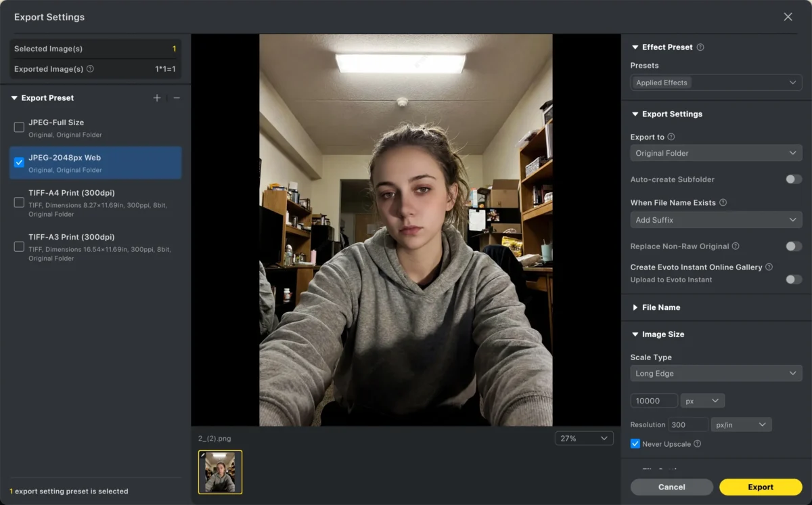Click the info icon beside Exported Image(s)
This screenshot has width=812, height=505.
point(91,69)
